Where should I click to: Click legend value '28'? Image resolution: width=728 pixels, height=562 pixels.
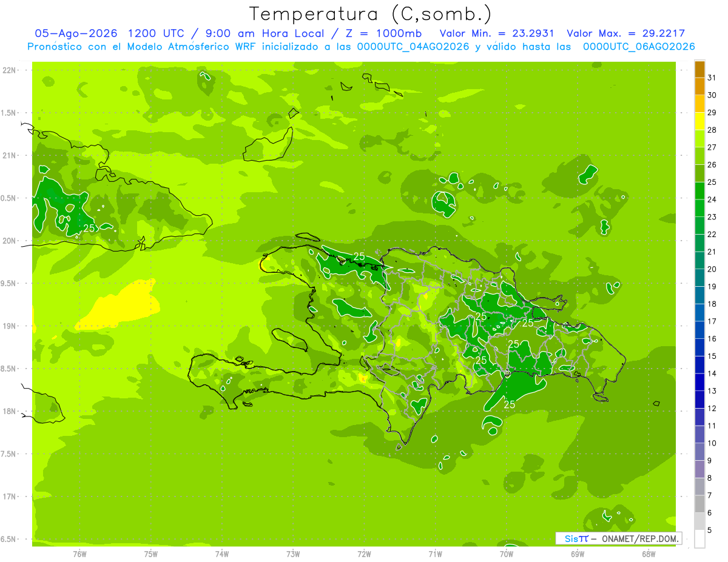712,130
